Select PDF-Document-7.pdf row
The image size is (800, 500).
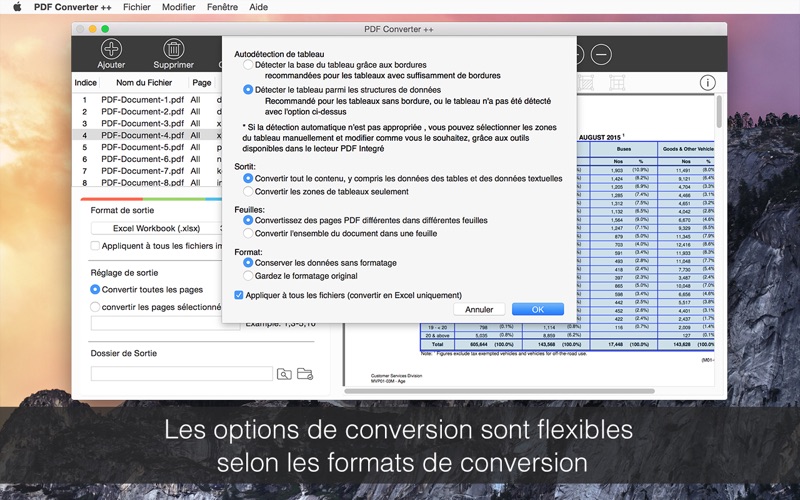(148, 170)
